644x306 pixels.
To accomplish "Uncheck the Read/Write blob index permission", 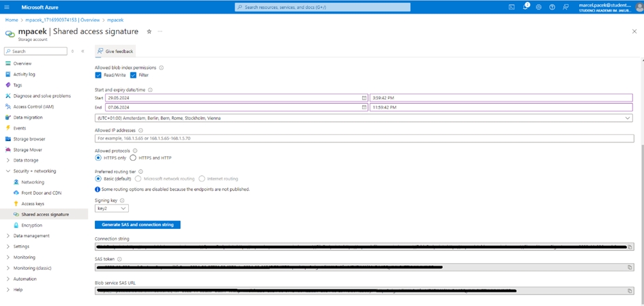I will 98,75.
